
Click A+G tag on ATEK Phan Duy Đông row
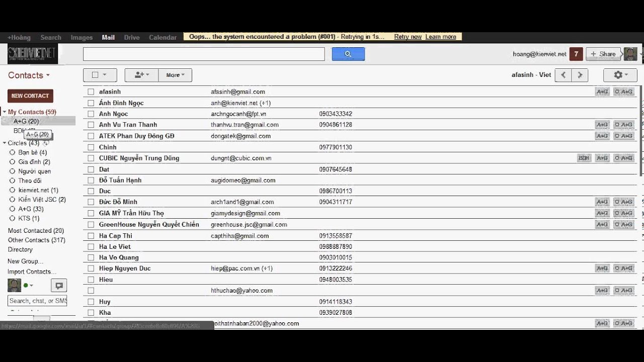click(602, 136)
